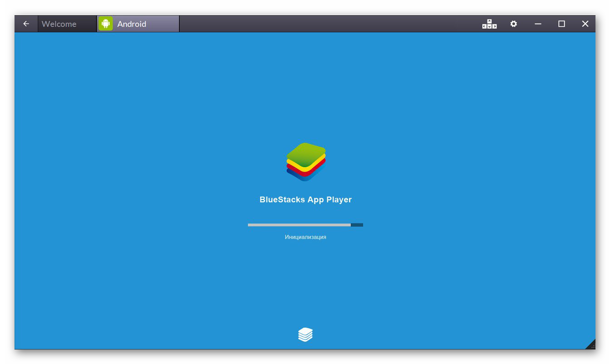Maximize the BlueStacks window
The width and height of the screenshot is (610, 364).
pyautogui.click(x=561, y=24)
